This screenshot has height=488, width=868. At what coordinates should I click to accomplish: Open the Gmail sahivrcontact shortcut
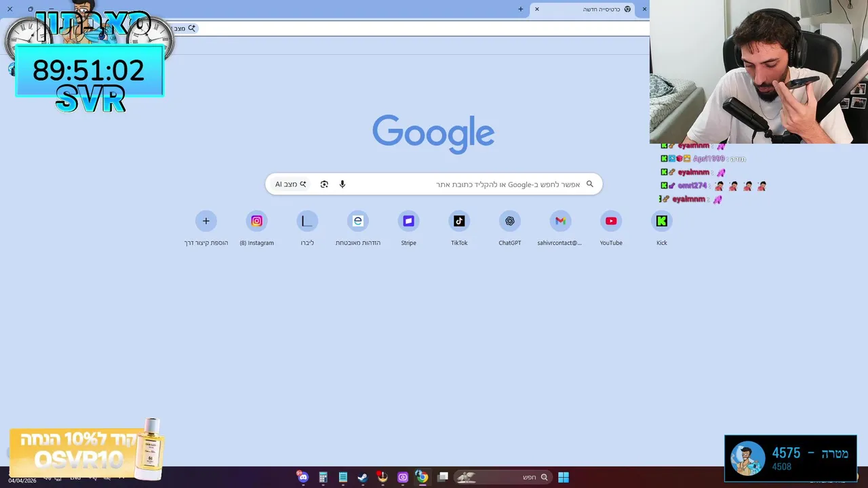point(560,228)
